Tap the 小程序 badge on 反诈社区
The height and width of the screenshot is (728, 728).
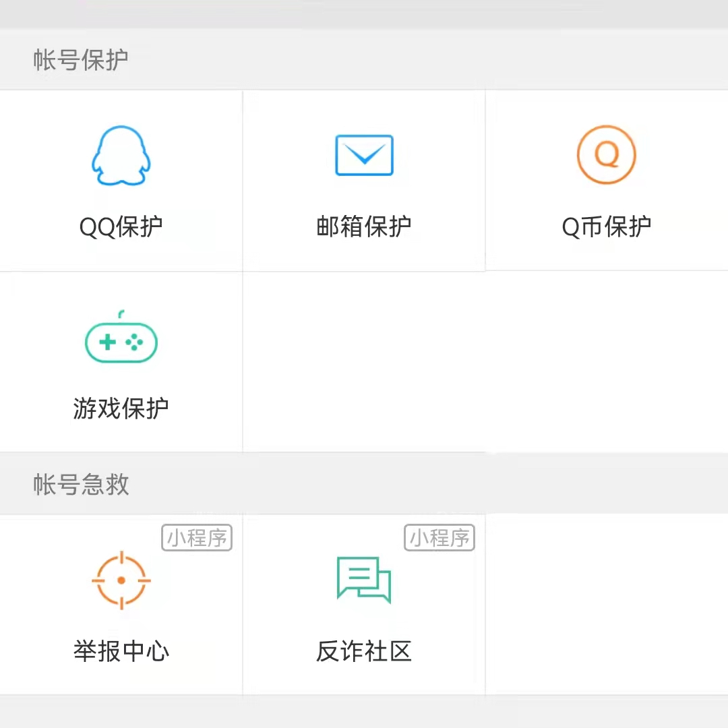pyautogui.click(x=439, y=538)
